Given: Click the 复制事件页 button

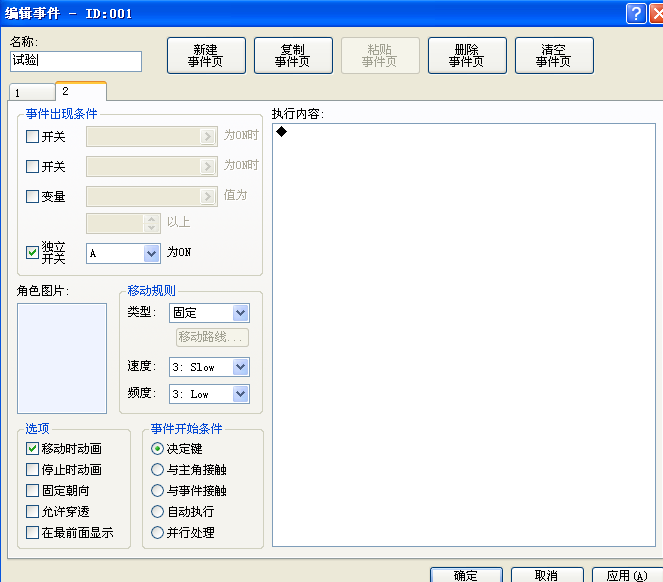Looking at the screenshot, I should coord(293,55).
